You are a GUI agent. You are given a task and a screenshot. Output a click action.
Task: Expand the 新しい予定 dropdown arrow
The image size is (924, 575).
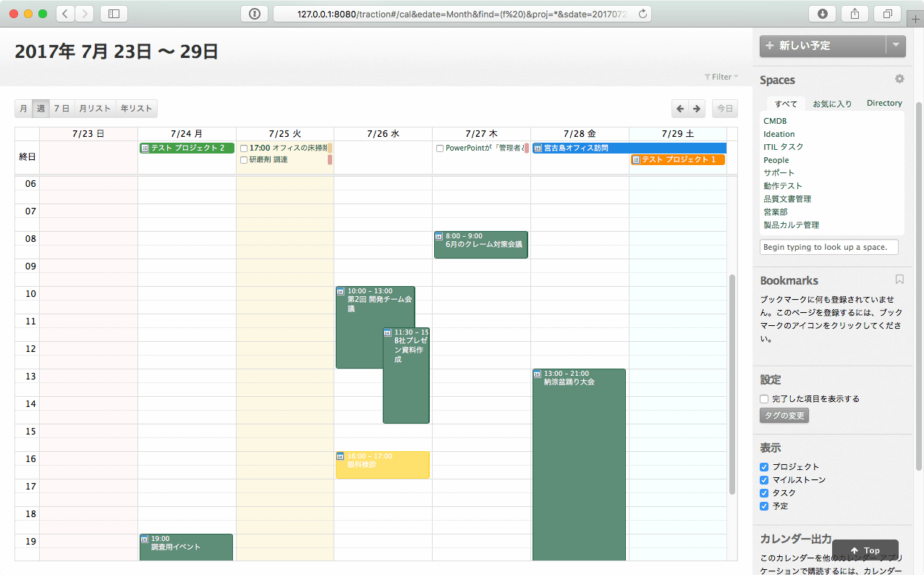896,46
